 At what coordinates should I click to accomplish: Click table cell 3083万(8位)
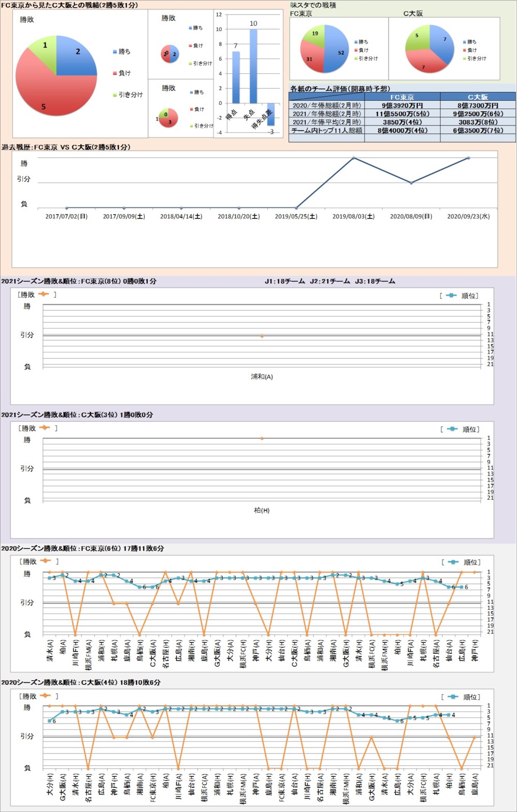pyautogui.click(x=478, y=122)
